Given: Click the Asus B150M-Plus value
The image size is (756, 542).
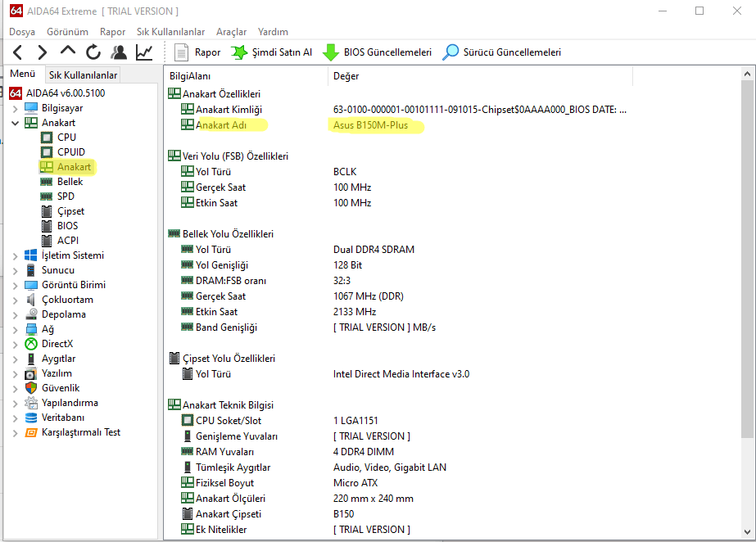Looking at the screenshot, I should point(370,125).
